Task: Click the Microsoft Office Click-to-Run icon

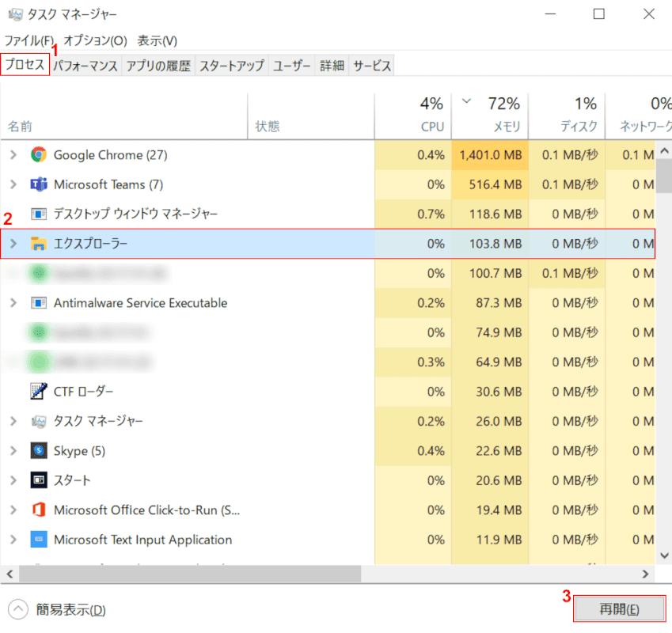Action: click(39, 510)
